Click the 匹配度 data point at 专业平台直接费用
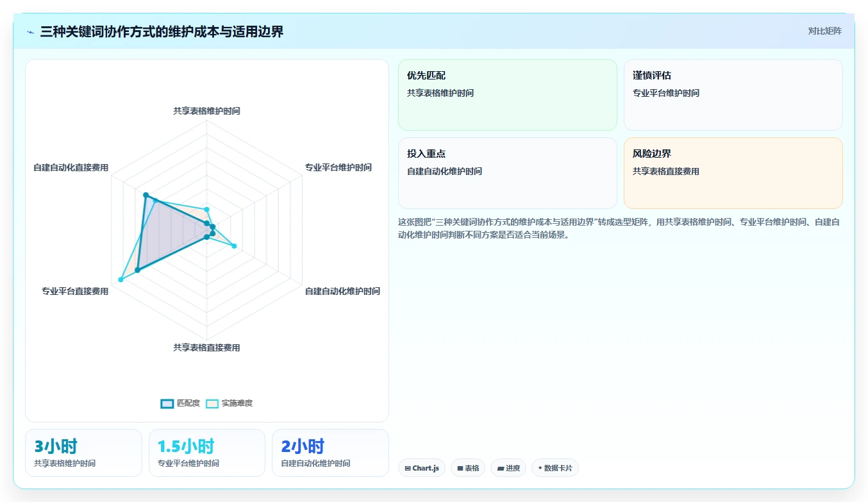The image size is (868, 502). click(x=137, y=270)
